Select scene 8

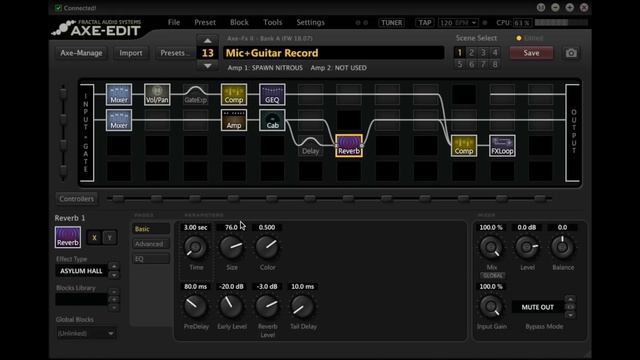[495, 64]
